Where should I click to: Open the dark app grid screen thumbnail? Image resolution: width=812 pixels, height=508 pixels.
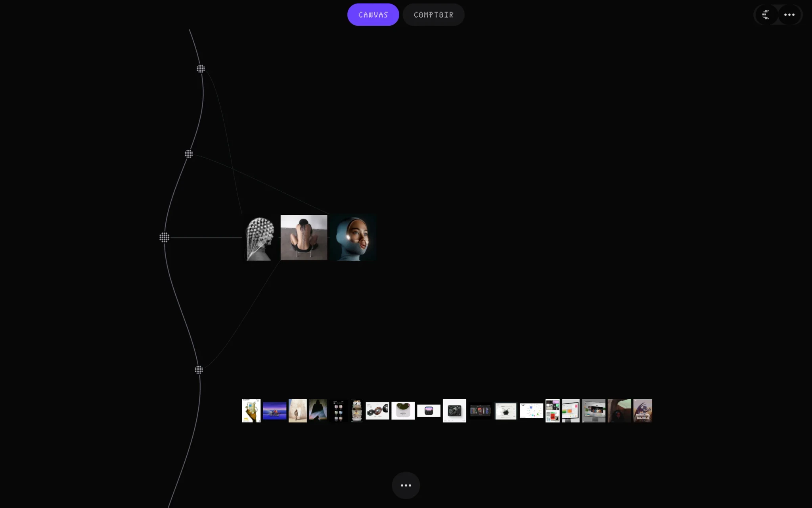(x=338, y=411)
